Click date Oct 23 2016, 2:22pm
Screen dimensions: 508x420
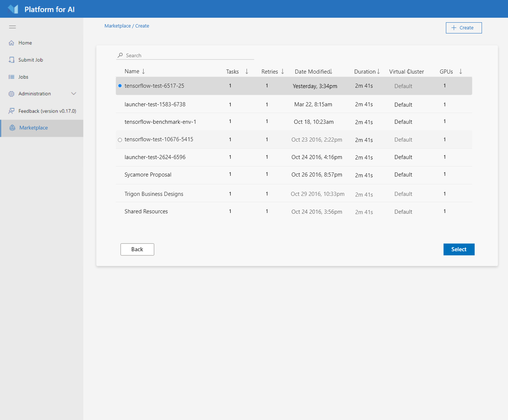317,140
